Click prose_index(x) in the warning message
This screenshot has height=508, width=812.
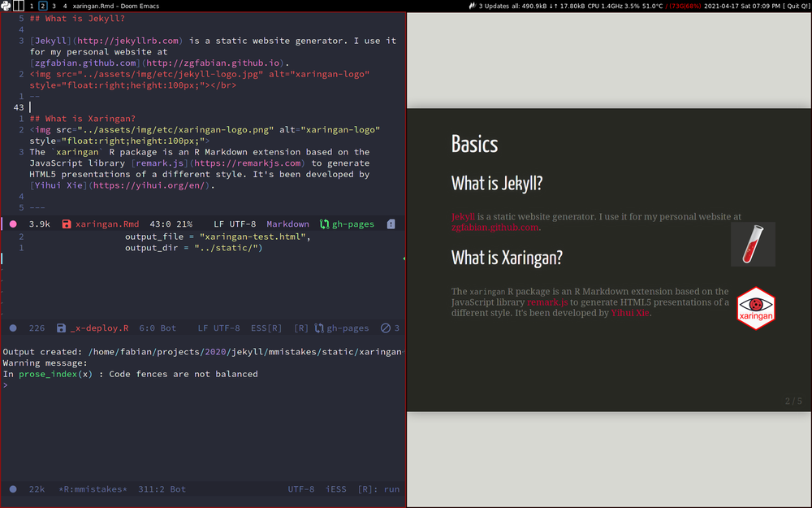pyautogui.click(x=55, y=374)
